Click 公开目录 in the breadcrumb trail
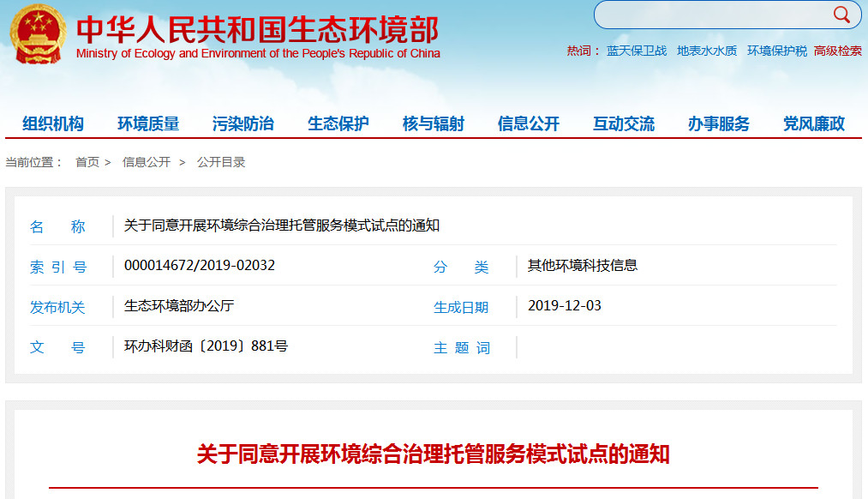Image resolution: width=868 pixels, height=499 pixels. [x=221, y=162]
